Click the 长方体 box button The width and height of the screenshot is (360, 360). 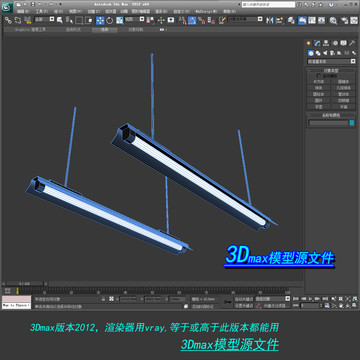319,81
